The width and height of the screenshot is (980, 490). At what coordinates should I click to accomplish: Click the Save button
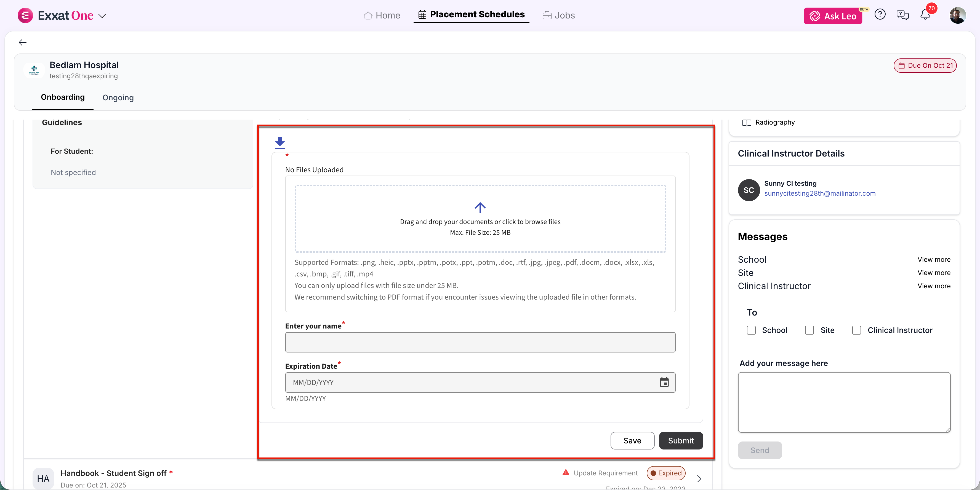632,440
